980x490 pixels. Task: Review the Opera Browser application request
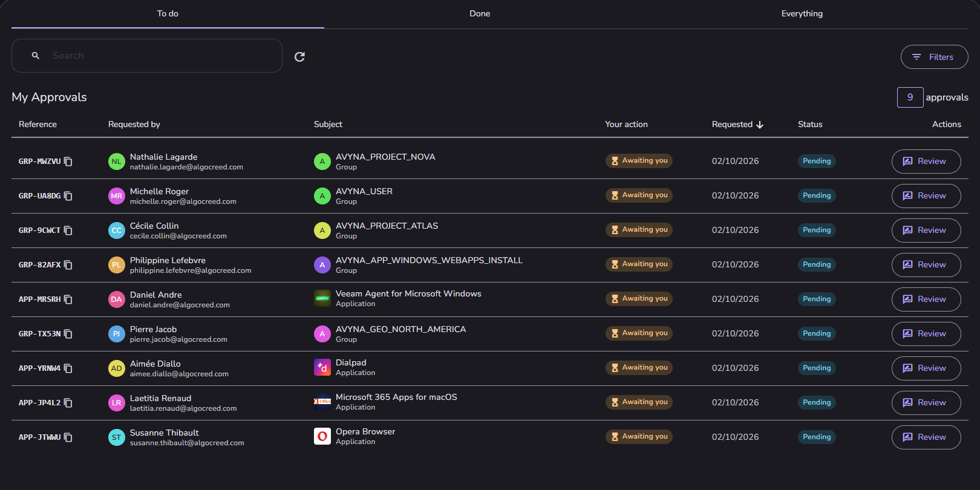point(926,437)
